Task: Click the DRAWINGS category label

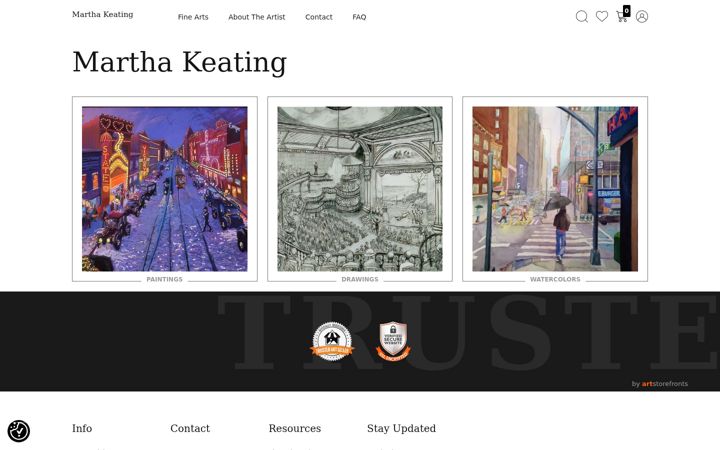Action: tap(360, 279)
